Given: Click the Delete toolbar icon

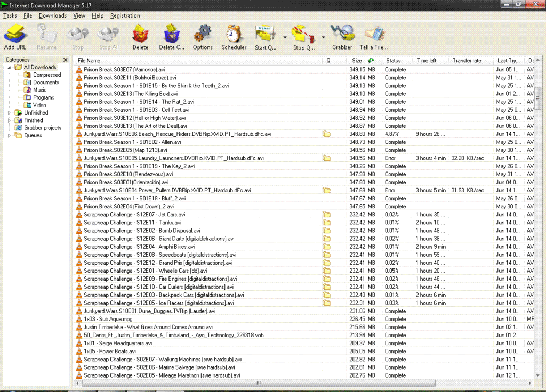Looking at the screenshot, I should click(x=140, y=37).
